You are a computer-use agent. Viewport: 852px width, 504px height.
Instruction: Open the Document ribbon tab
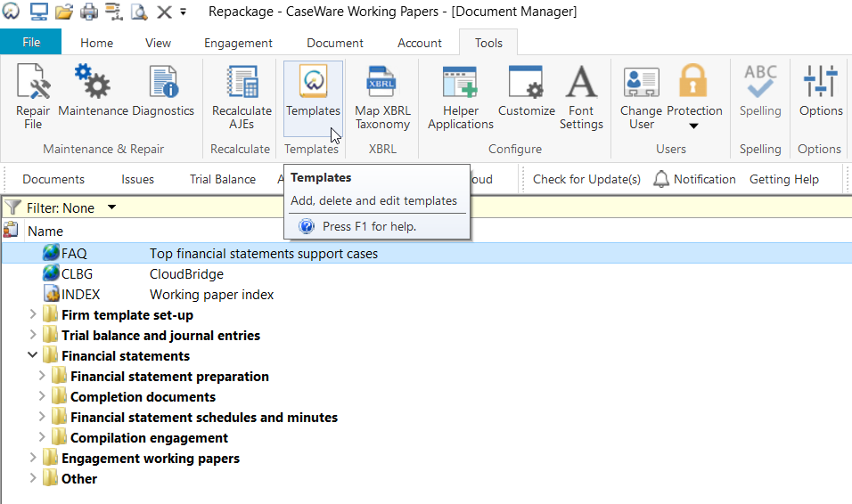coord(335,43)
